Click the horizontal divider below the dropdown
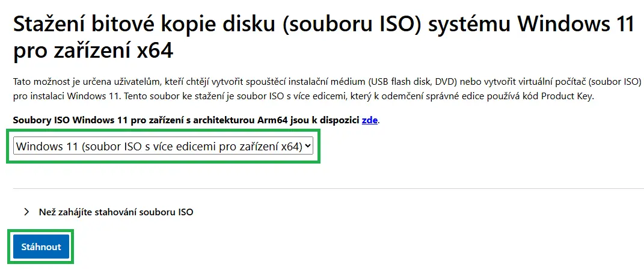 328,189
